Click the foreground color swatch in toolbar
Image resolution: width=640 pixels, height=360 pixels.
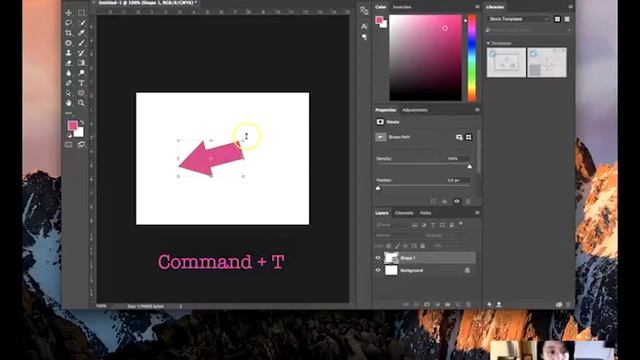72,125
